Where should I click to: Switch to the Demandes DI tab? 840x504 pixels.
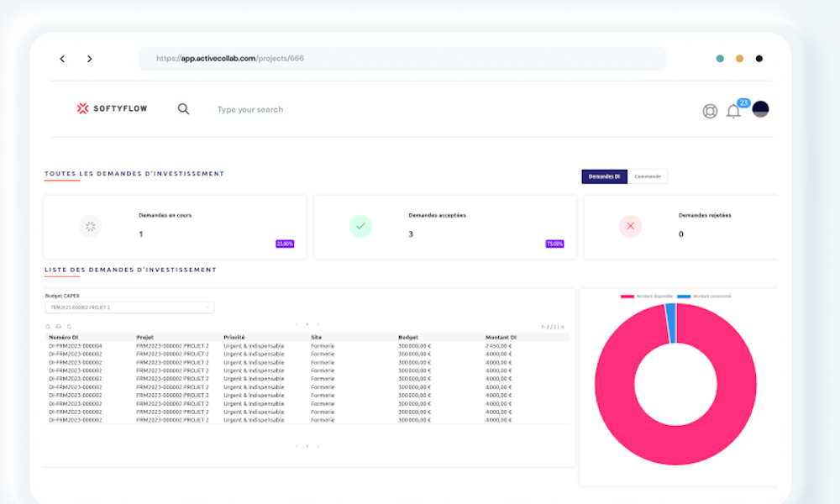pos(604,176)
